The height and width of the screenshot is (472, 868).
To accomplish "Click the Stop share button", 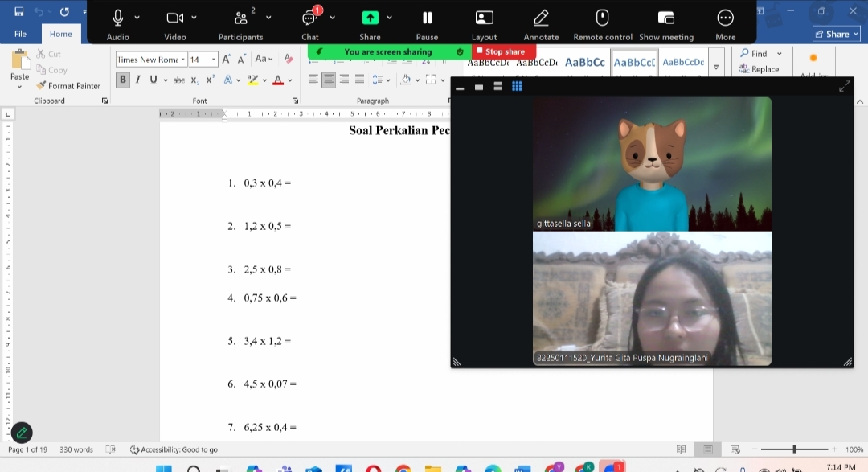I will click(500, 51).
